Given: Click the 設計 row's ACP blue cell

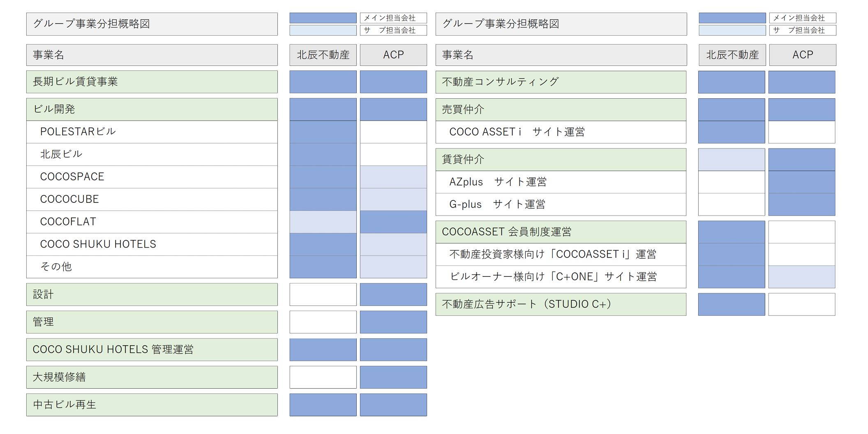Looking at the screenshot, I should tap(393, 295).
